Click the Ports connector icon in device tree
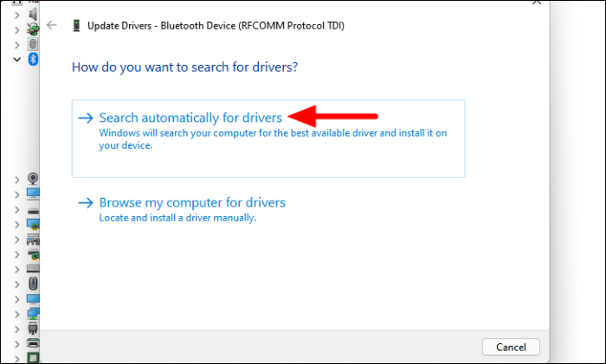Image resolution: width=606 pixels, height=364 pixels. [33, 329]
